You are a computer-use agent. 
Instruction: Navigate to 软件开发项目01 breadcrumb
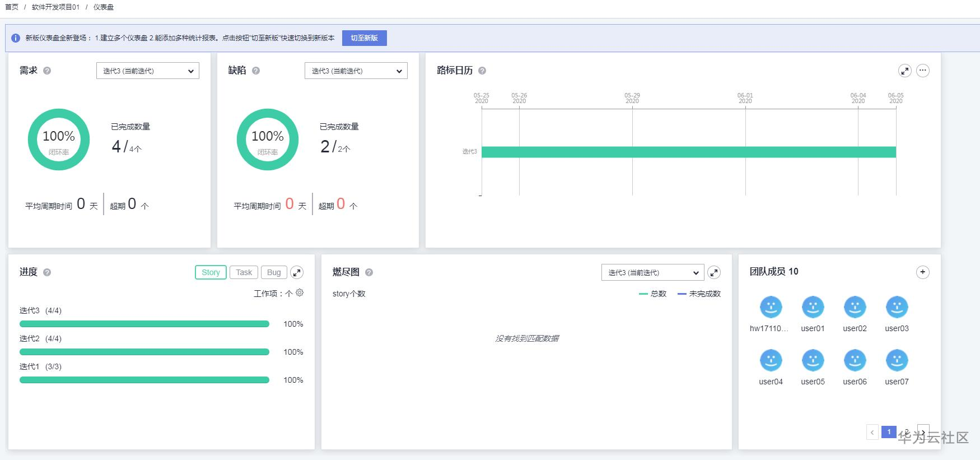click(55, 7)
